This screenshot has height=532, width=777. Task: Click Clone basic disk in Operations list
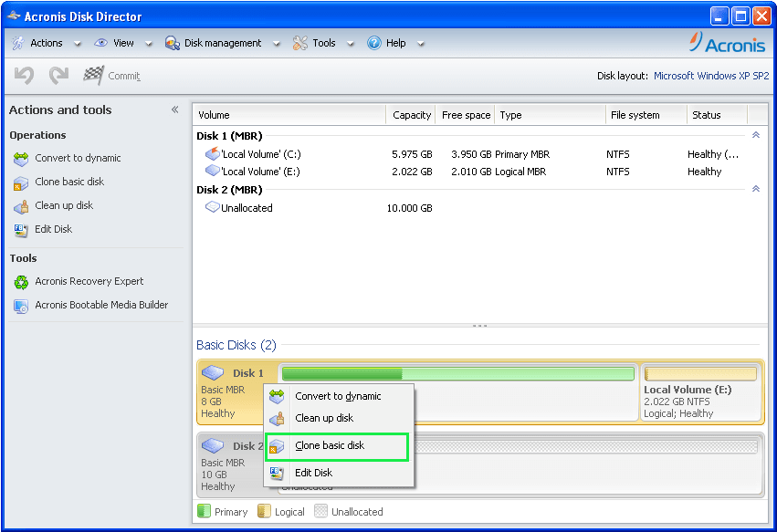point(69,182)
